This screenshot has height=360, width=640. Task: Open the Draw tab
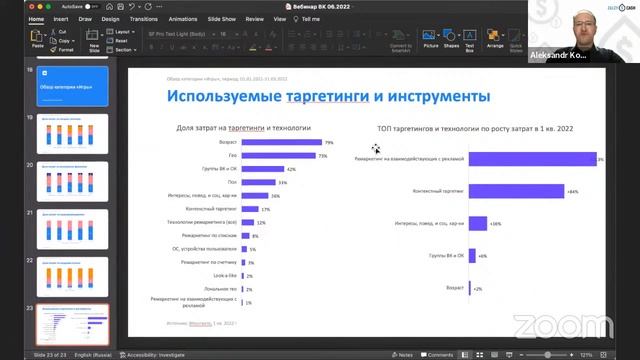point(85,19)
